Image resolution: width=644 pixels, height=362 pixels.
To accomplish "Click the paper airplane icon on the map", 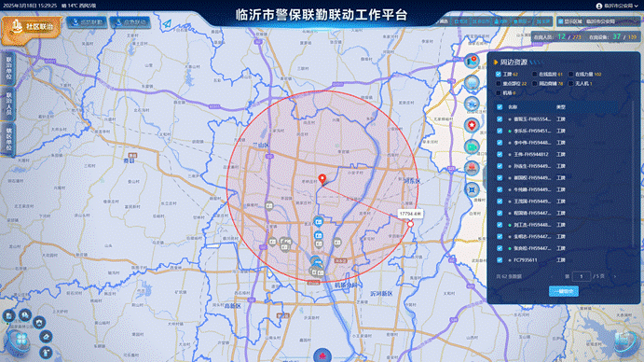I will point(167,24).
